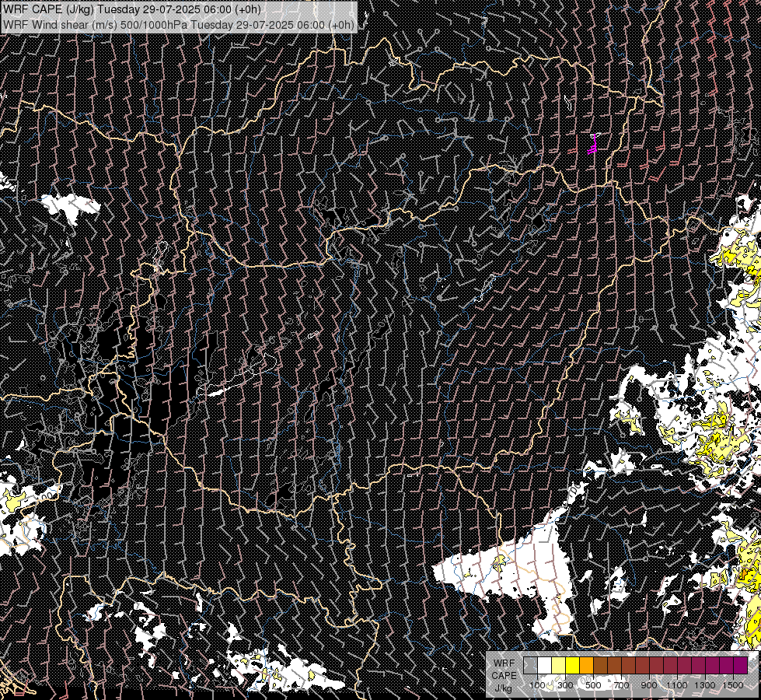Viewport: 761px width, 700px height.
Task: Click the legend value 100
Action: tap(537, 685)
